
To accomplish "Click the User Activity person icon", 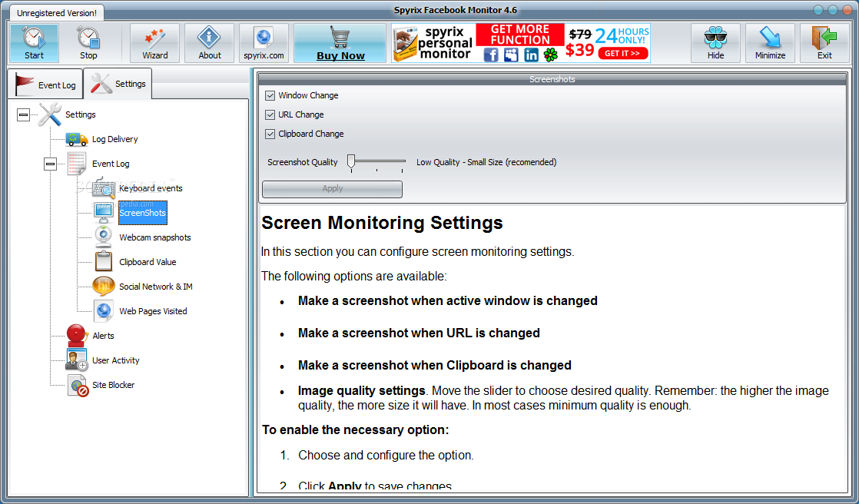I will pos(77,360).
